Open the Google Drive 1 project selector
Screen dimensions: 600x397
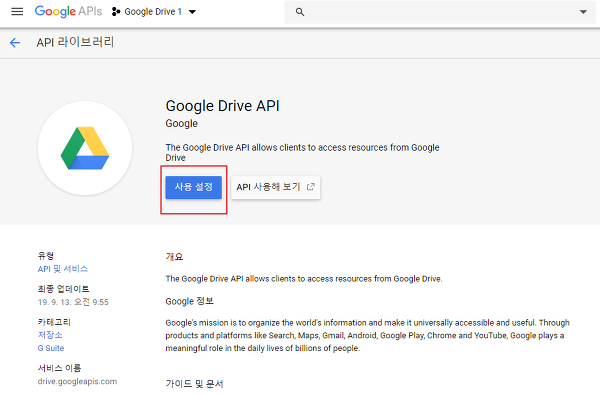click(154, 12)
